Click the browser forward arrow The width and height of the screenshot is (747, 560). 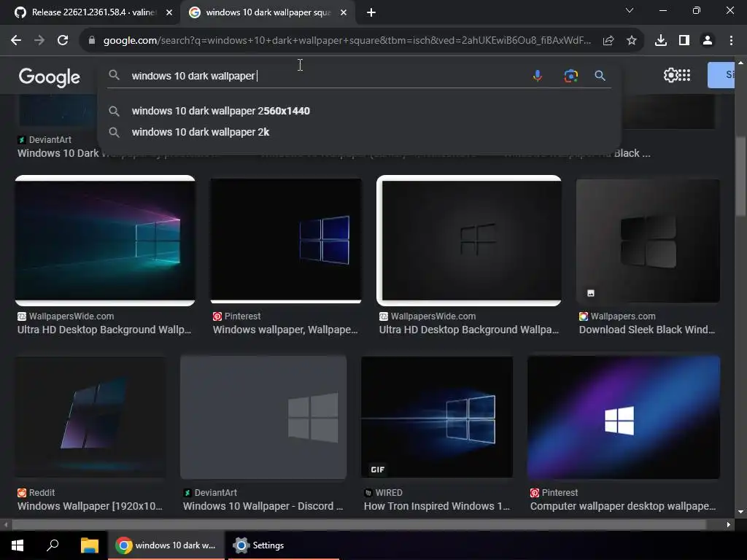click(39, 41)
